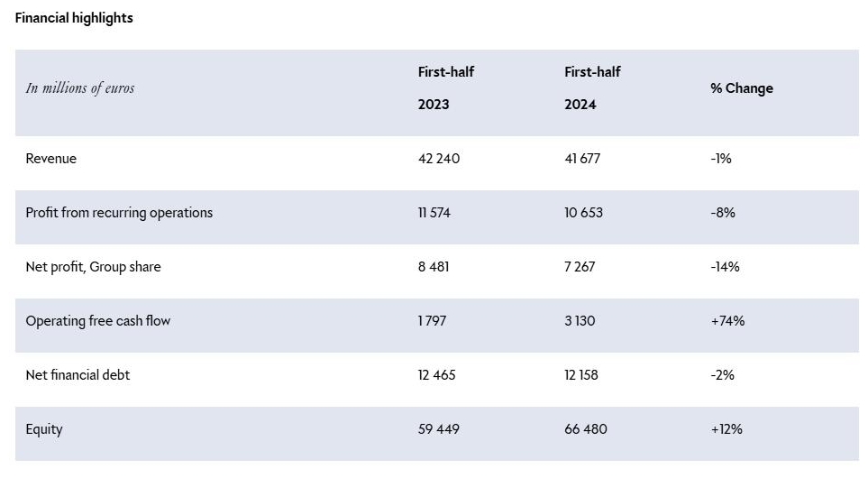This screenshot has width=868, height=478.
Task: Click 'Profit from recurring operations' label
Action: click(119, 213)
